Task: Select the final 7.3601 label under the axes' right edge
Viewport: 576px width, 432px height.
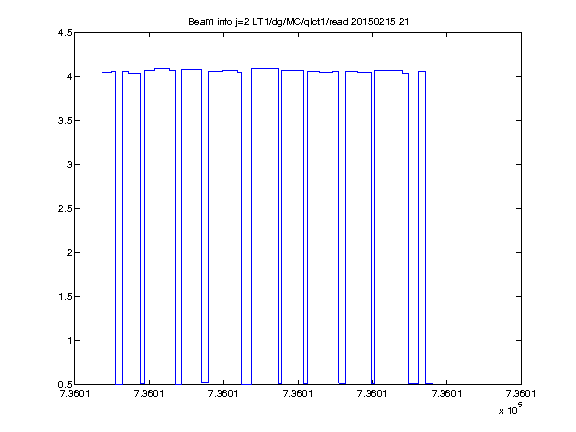Action: (521, 394)
